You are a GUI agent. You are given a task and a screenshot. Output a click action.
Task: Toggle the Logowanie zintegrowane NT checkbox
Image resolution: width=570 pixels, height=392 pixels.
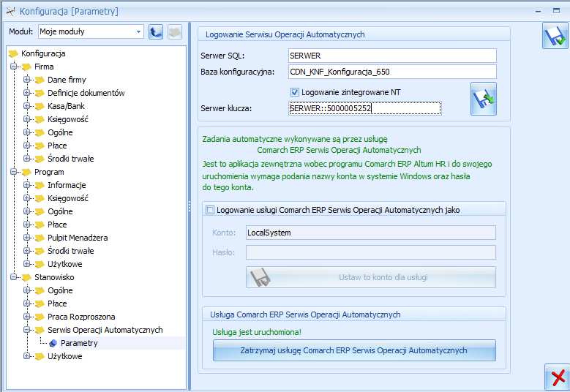point(294,92)
